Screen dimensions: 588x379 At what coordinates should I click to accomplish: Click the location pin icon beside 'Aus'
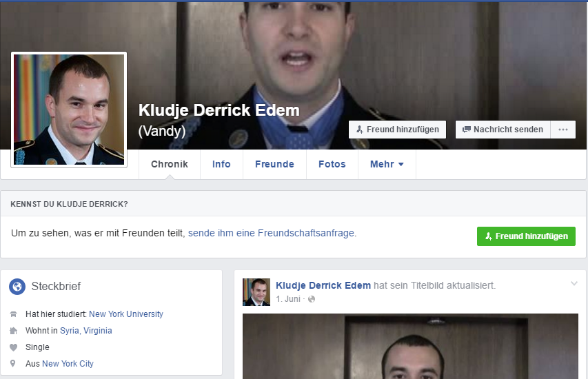coord(13,364)
